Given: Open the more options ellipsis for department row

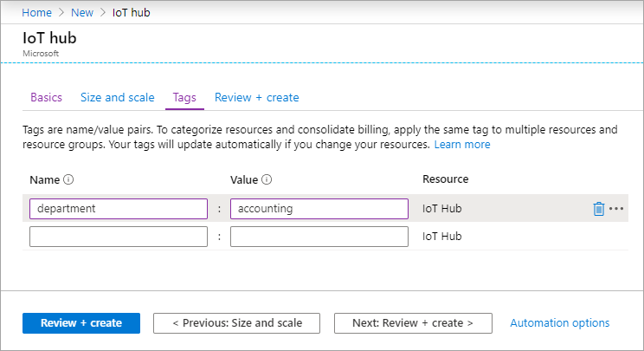Looking at the screenshot, I should coord(616,209).
